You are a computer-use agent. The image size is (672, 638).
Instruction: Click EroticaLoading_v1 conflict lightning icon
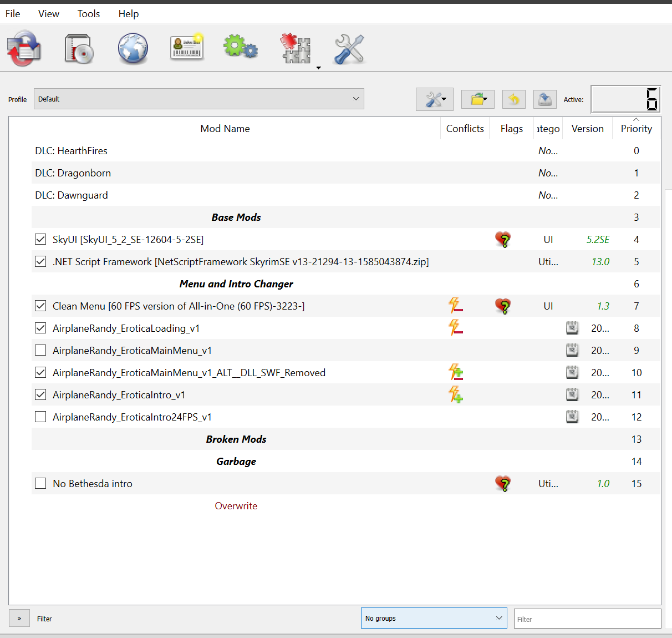(x=456, y=328)
